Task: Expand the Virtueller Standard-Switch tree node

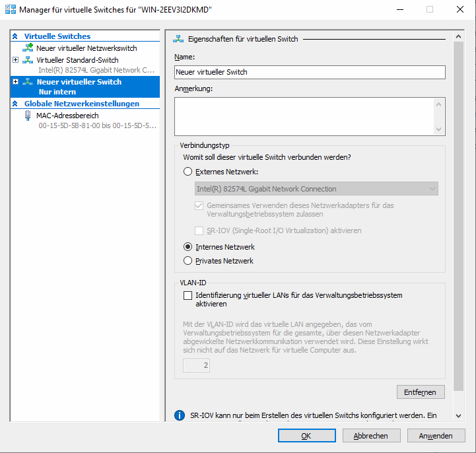Action: (x=15, y=60)
